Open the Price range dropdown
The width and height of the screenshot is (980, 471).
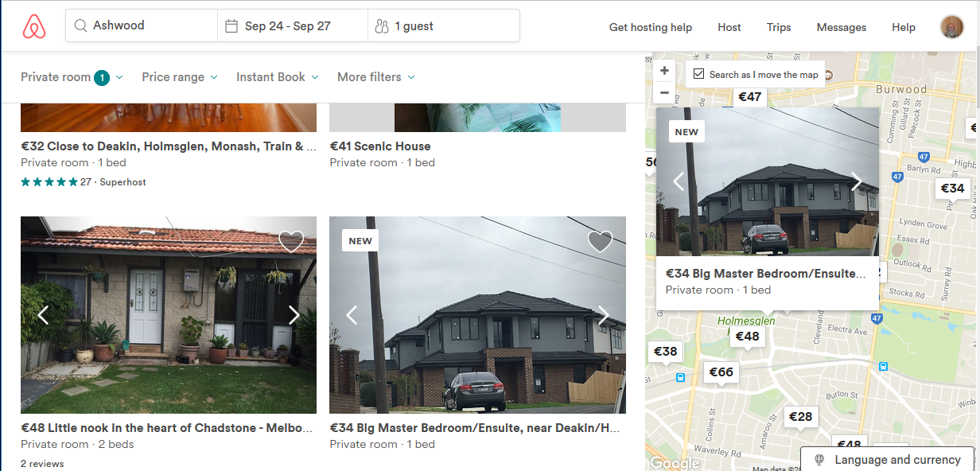(179, 77)
